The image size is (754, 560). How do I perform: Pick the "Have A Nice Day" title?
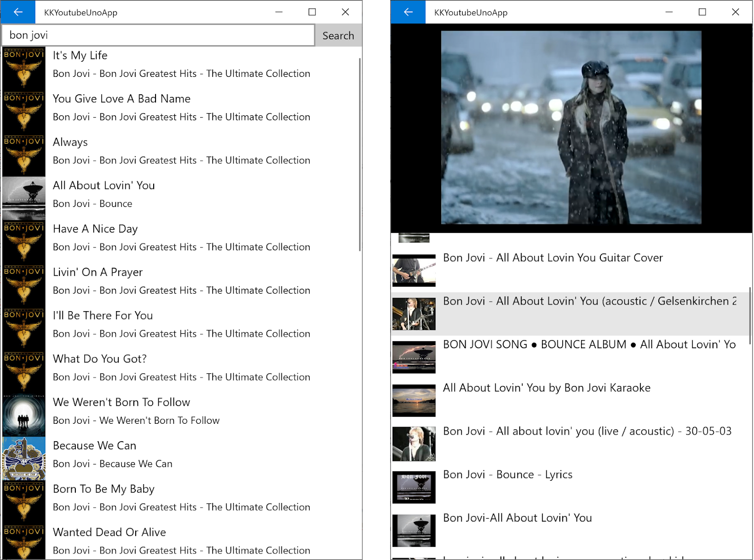coord(95,229)
